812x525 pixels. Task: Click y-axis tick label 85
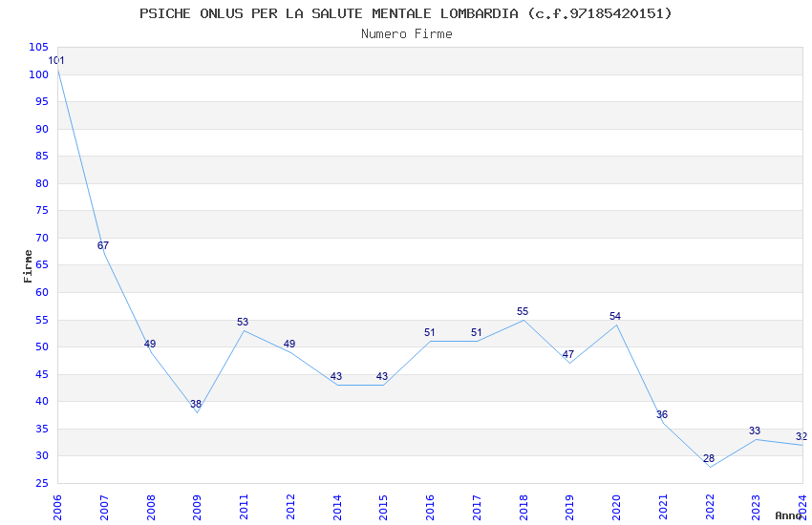42,156
